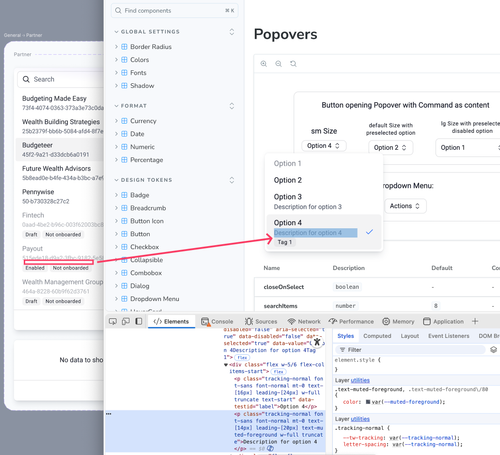Viewport: 500px width, 455px height.
Task: Collapse the Global Settings section
Action: [x=116, y=32]
